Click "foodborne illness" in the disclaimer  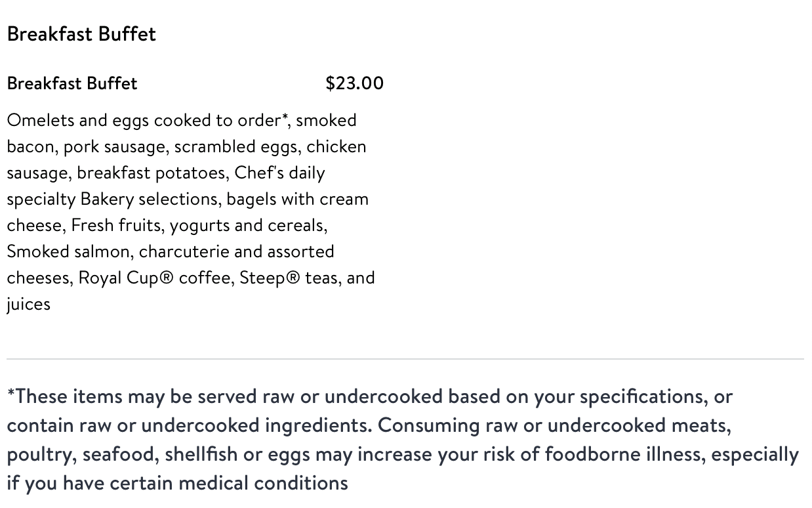[x=625, y=455]
